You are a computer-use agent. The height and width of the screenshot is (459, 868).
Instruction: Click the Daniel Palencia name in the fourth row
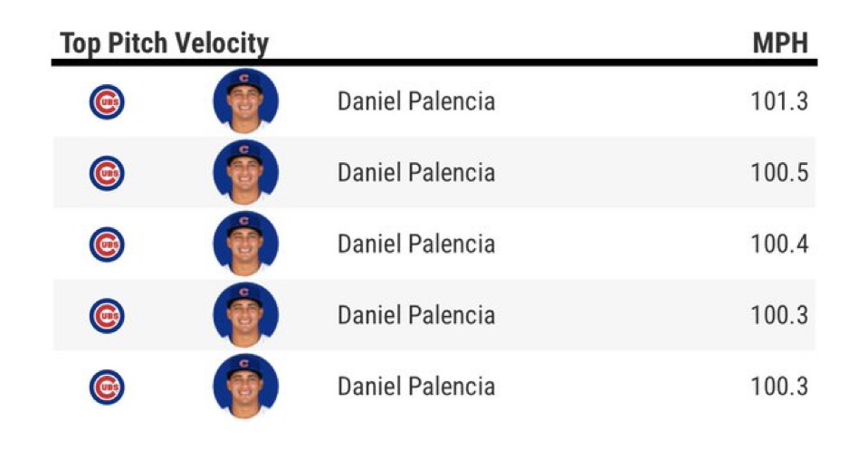coord(416,316)
